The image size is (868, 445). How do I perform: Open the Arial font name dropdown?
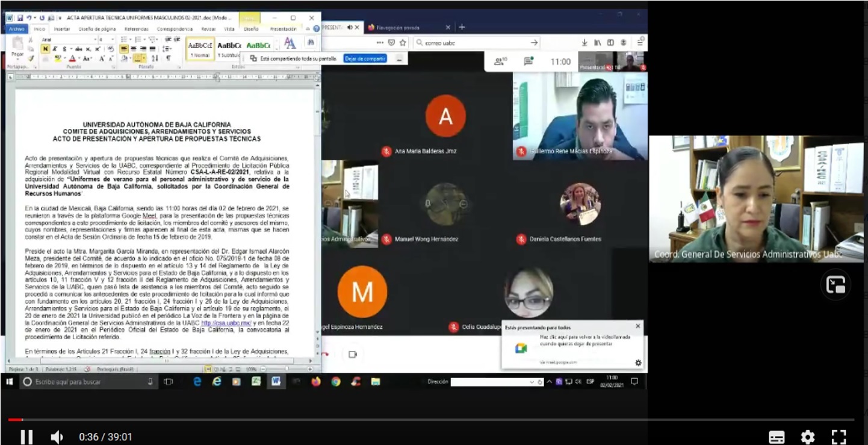coord(68,39)
